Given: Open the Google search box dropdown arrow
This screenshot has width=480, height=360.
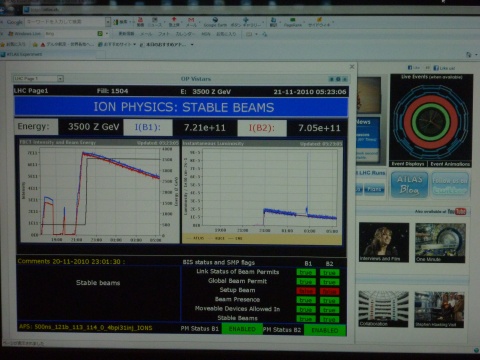Looking at the screenshot, I should point(108,22).
